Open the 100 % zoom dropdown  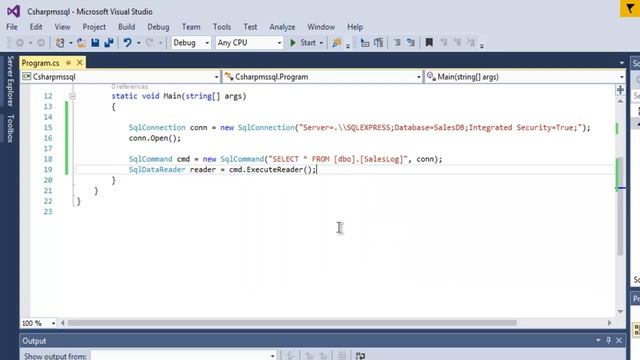click(x=38, y=323)
